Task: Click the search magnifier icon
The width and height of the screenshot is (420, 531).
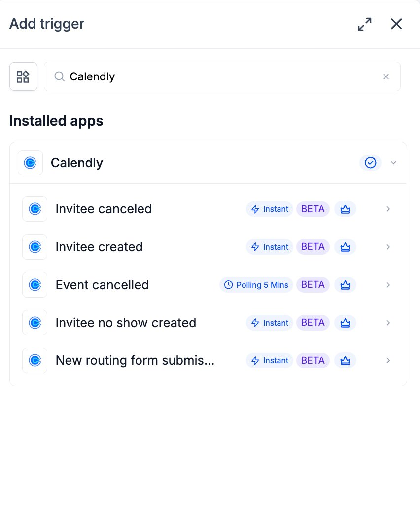Action: (x=60, y=76)
